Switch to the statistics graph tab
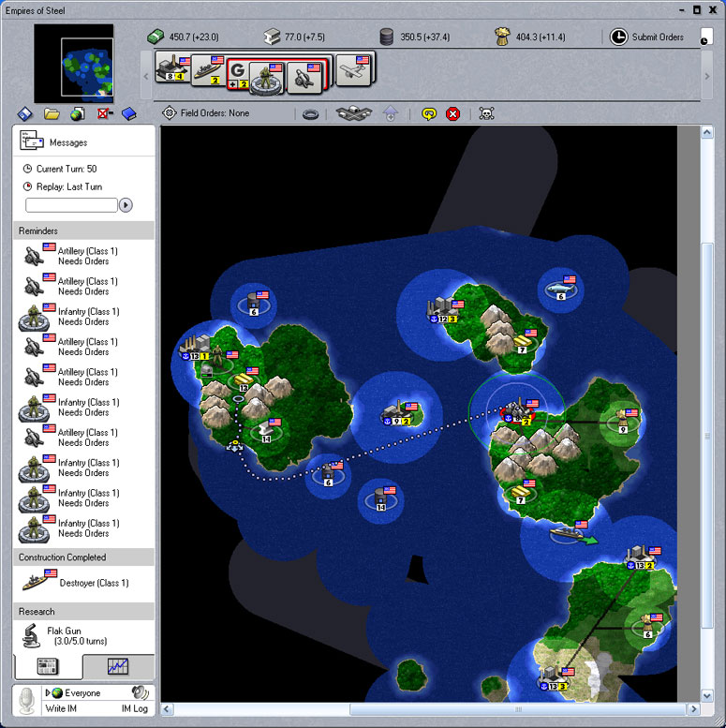Viewport: 726px width, 728px height. (x=118, y=666)
